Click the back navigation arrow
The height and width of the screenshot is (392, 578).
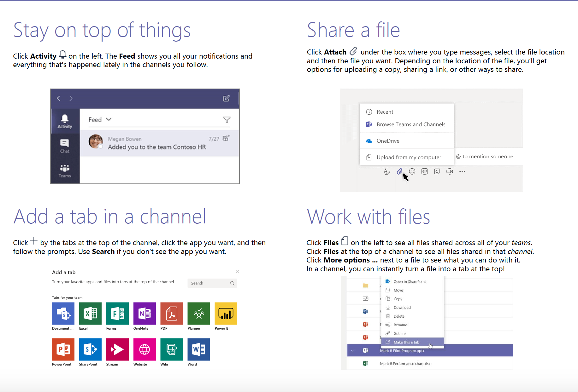coord(59,98)
